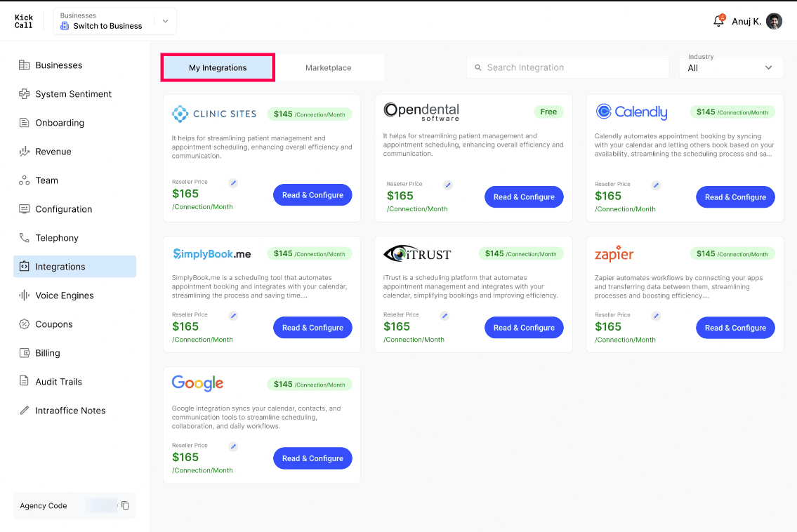Click the Opendental software logo
The height and width of the screenshot is (532, 797).
point(421,112)
